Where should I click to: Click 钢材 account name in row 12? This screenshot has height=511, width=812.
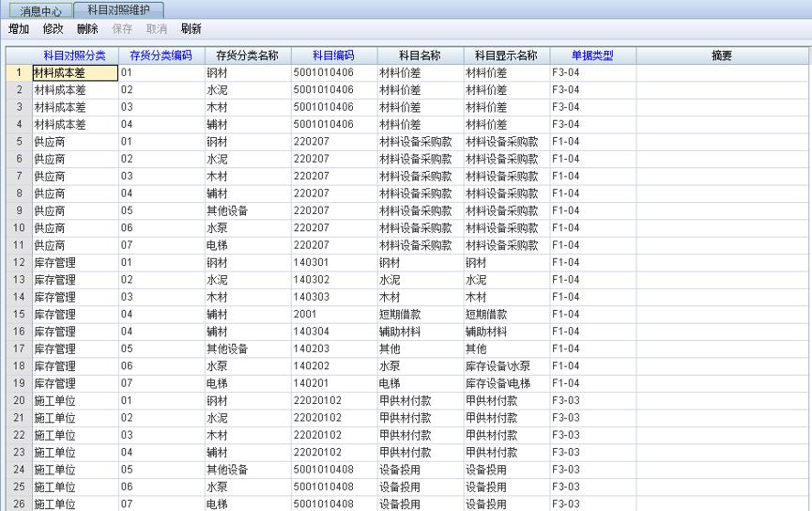click(420, 262)
